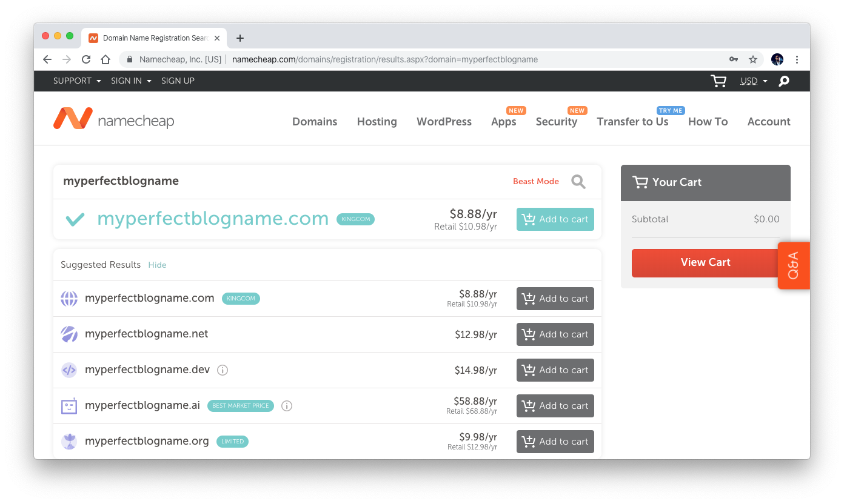Image resolution: width=844 pixels, height=504 pixels.
Task: Add featured myperfectblogname.com to cart (teal button)
Action: point(555,219)
